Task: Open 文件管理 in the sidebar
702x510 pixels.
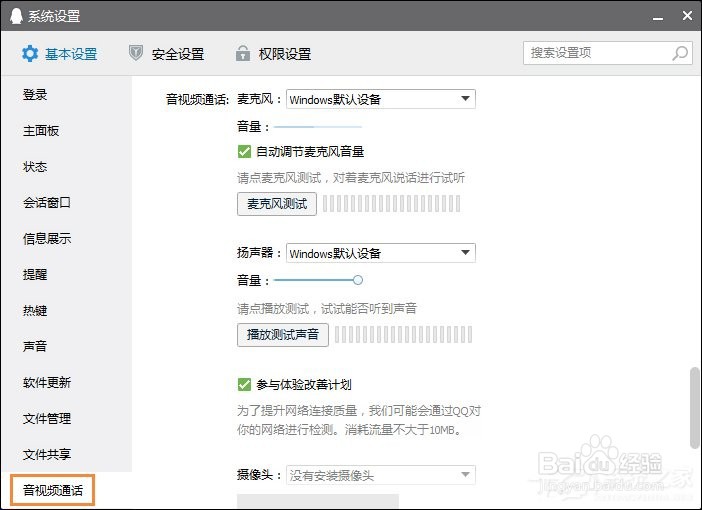Action: 47,418
